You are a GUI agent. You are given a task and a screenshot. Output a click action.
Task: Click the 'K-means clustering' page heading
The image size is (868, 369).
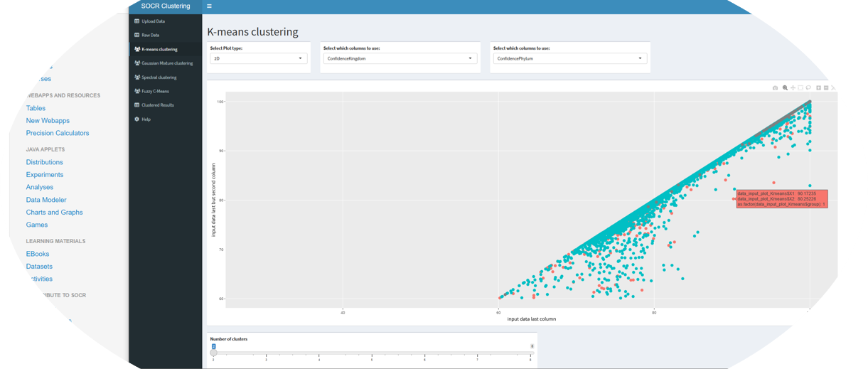point(252,32)
